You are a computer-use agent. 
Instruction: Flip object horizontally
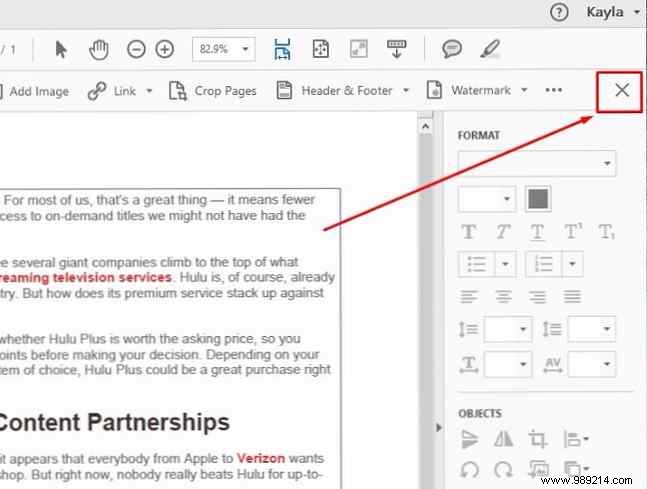[x=503, y=439]
